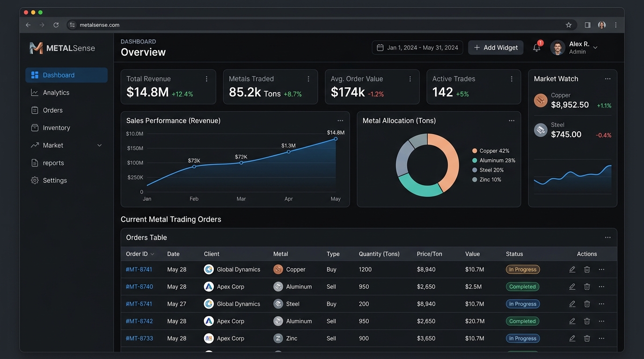Sort by Order ID column chevron

152,254
